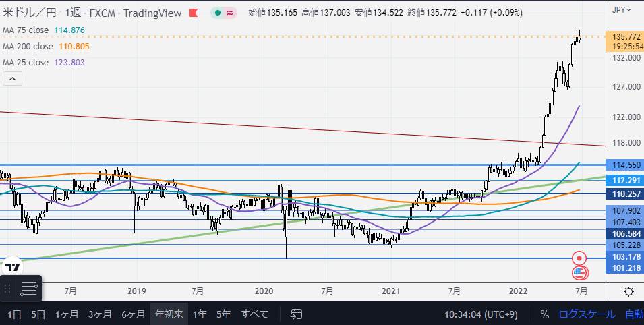Viewport: 644px width, 325px height.
Task: Open the go-to-date calendar icon
Action: pos(297,314)
